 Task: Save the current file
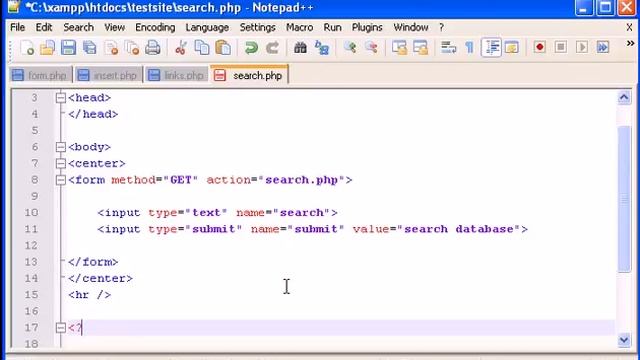68,48
